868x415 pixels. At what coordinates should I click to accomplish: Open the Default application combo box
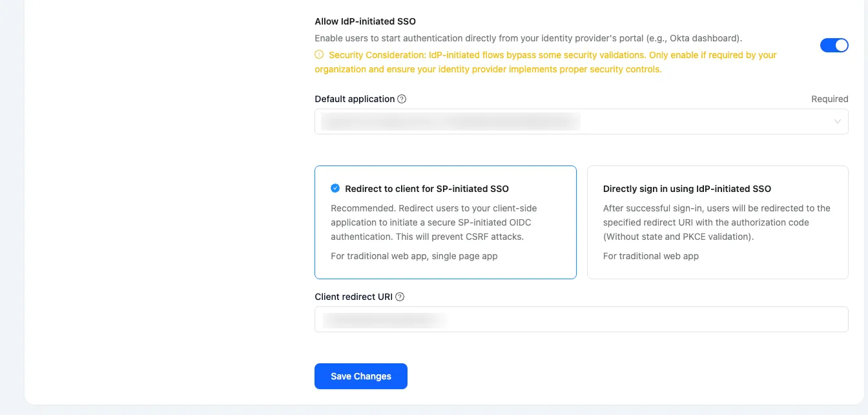tap(581, 121)
